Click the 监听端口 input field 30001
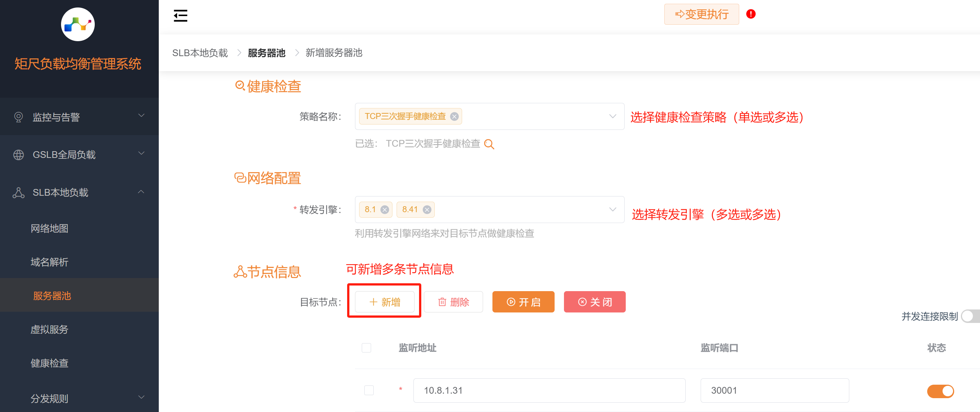Image resolution: width=980 pixels, height=412 pixels. 774,390
